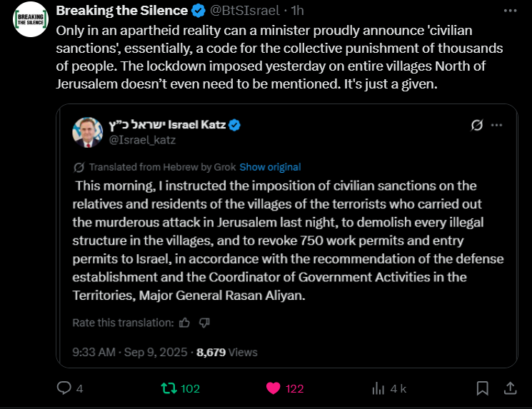Retweet the post with 102 reposts

click(x=169, y=388)
